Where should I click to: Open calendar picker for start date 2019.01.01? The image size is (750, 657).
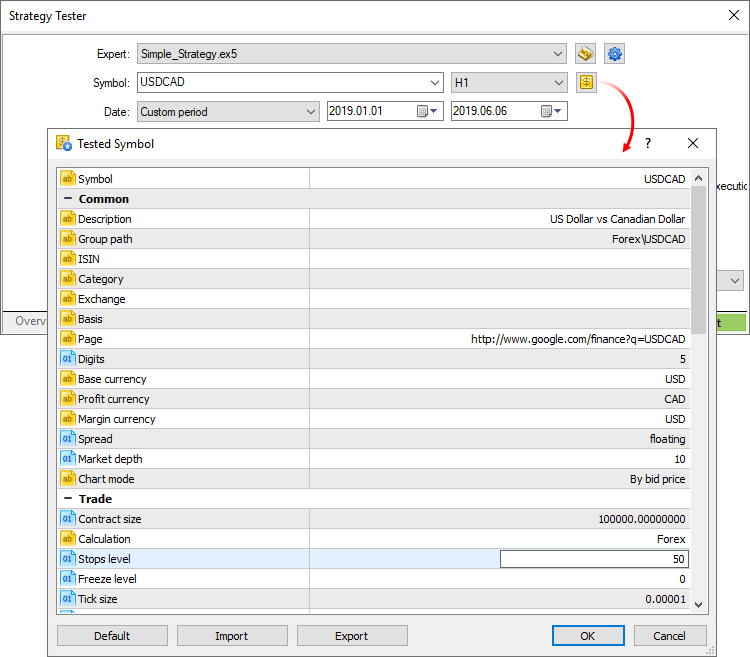tap(427, 111)
